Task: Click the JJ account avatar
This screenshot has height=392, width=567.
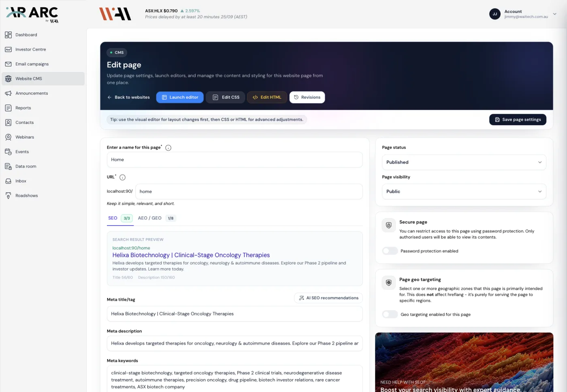Action: [x=495, y=14]
